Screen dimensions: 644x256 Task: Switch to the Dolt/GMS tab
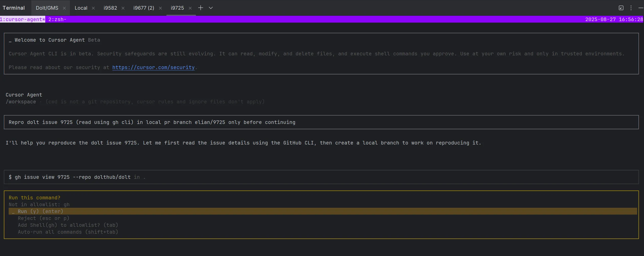[x=47, y=8]
